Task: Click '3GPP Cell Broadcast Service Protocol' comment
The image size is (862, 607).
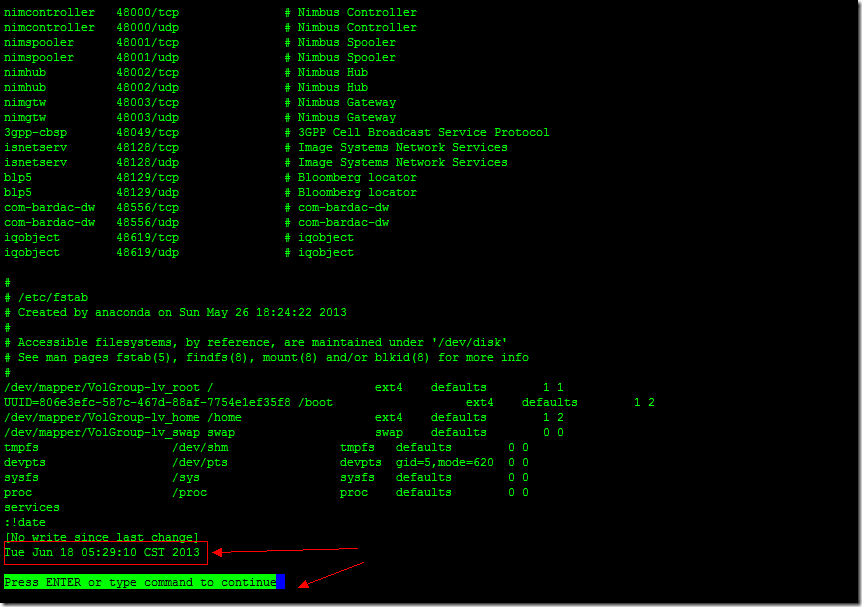Action: (x=423, y=133)
